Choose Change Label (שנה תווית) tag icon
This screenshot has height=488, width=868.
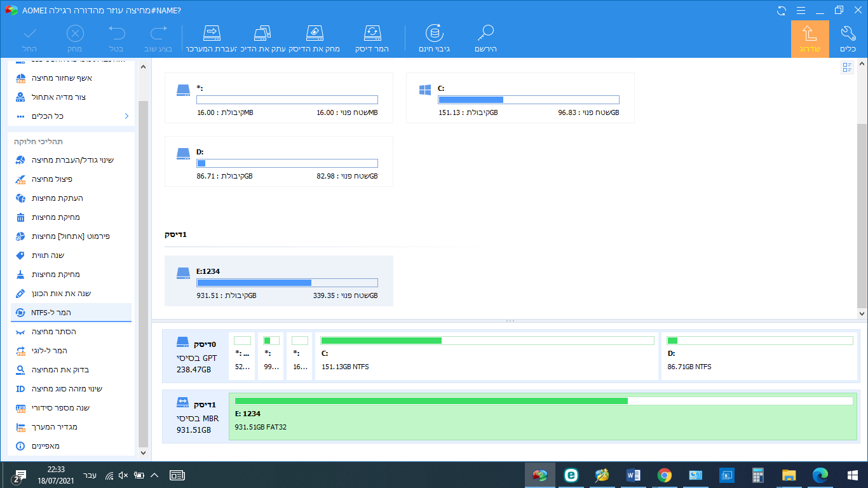click(x=71, y=255)
